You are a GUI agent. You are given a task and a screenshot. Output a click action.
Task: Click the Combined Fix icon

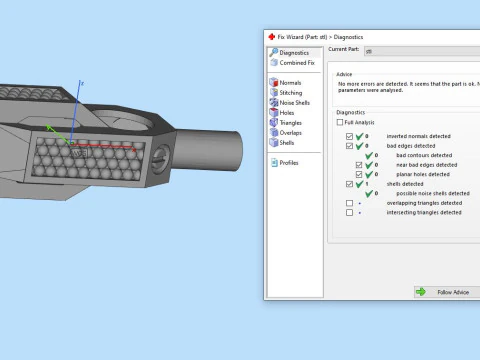tap(274, 62)
